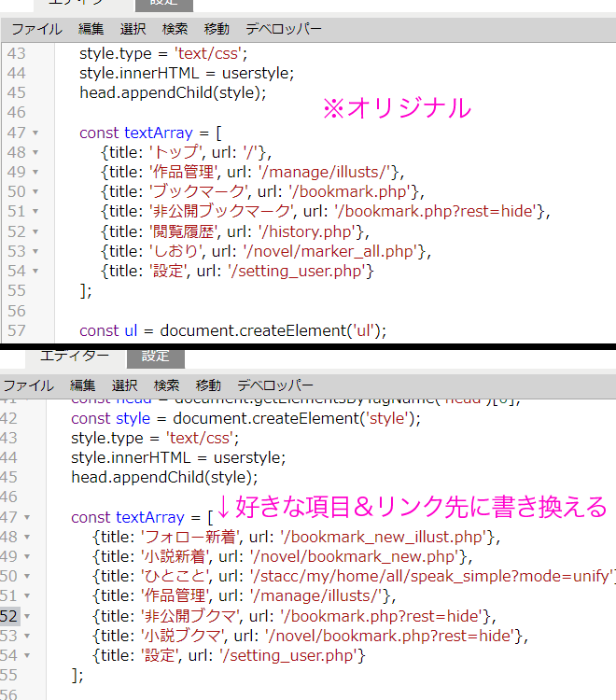Click '/bookmark_new_illust.php' url string
This screenshot has height=700, width=616.
tap(384, 537)
